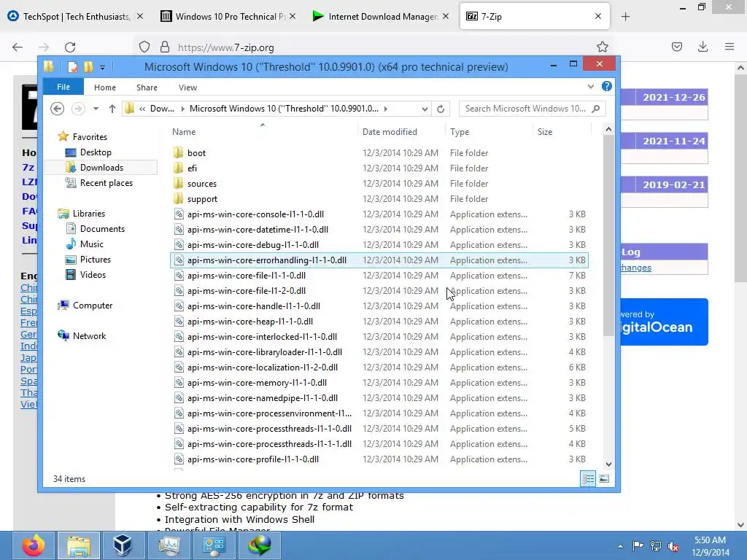
Task: Open the View ribbon tab
Action: coord(187,87)
